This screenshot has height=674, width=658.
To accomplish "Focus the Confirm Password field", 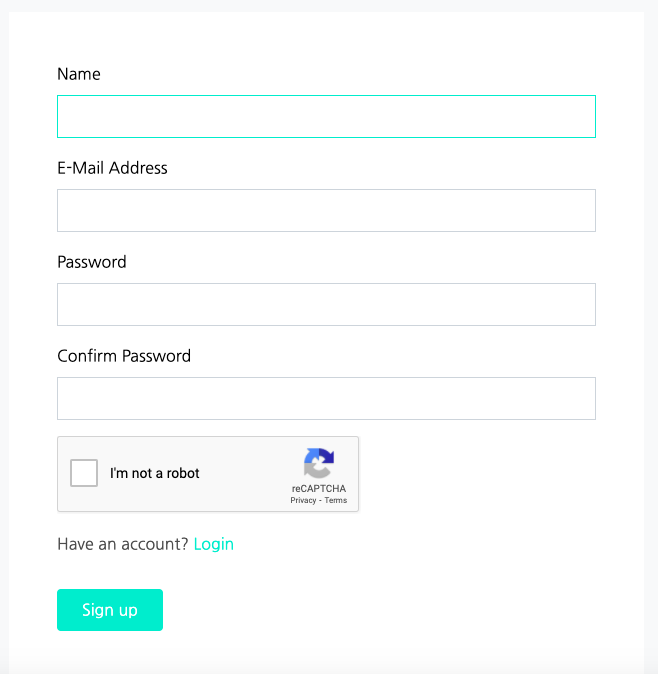I will coord(326,398).
